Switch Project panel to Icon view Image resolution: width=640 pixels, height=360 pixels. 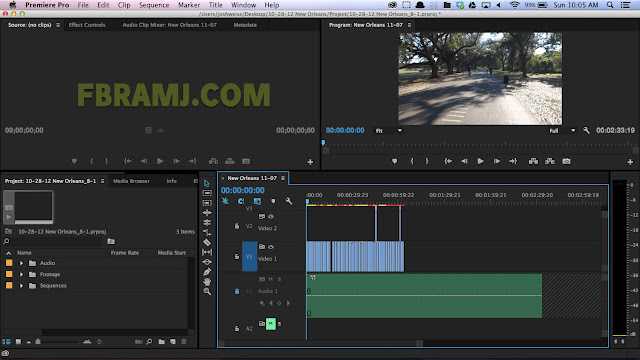click(18, 341)
